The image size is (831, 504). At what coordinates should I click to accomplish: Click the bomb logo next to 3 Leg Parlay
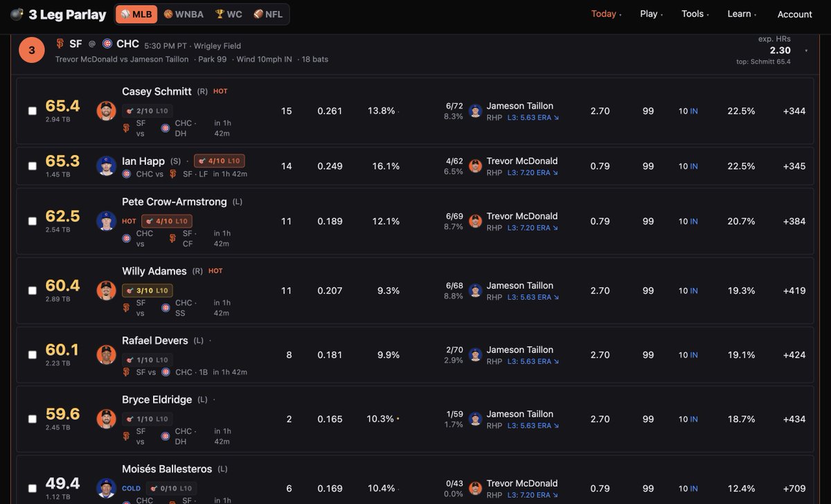point(17,15)
